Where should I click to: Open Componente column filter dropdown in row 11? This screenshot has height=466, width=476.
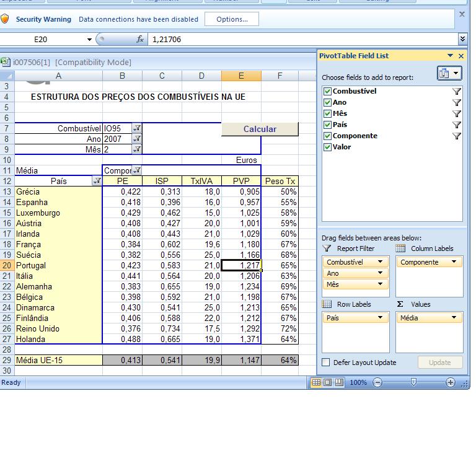coord(137,170)
